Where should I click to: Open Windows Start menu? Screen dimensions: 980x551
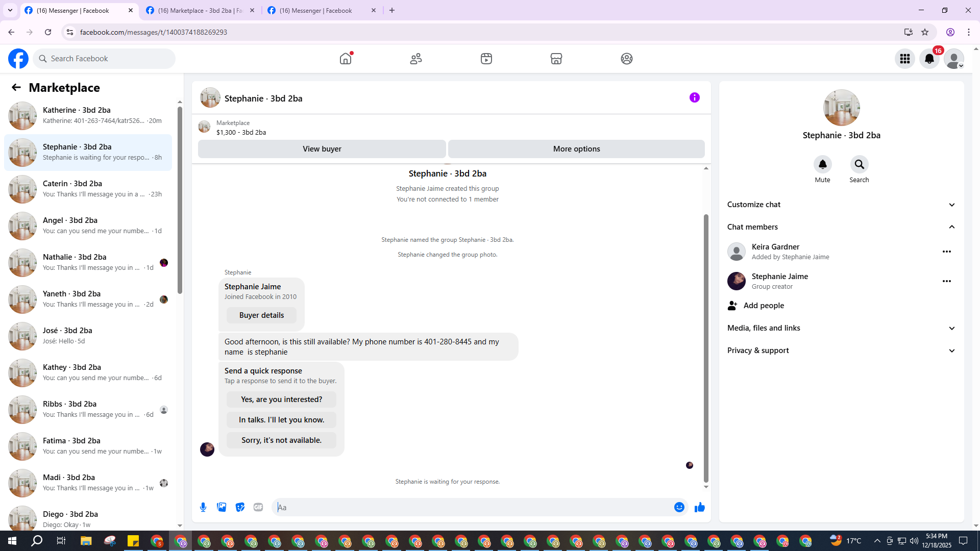tap(12, 541)
